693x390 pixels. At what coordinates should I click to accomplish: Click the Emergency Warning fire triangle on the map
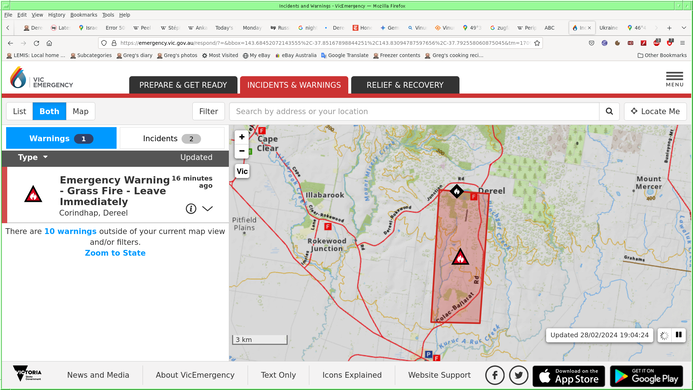460,257
